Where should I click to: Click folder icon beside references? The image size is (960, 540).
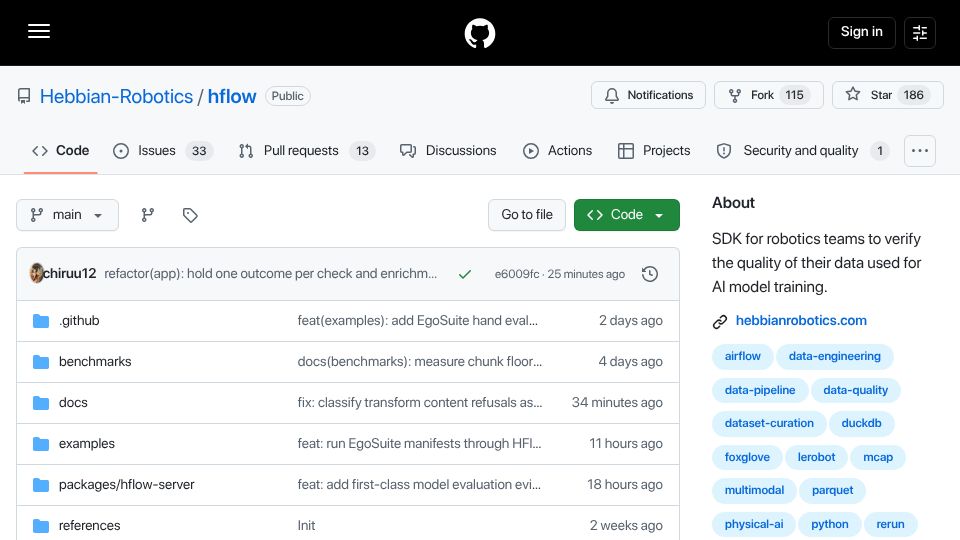[40, 526]
